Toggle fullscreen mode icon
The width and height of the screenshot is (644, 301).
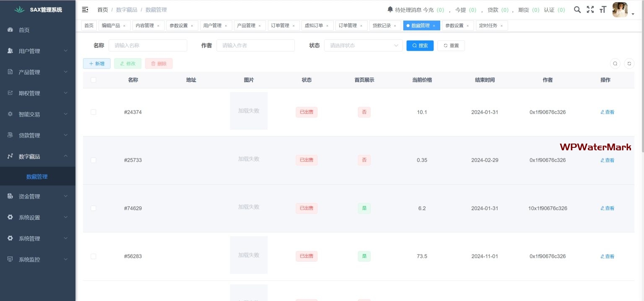click(x=590, y=10)
